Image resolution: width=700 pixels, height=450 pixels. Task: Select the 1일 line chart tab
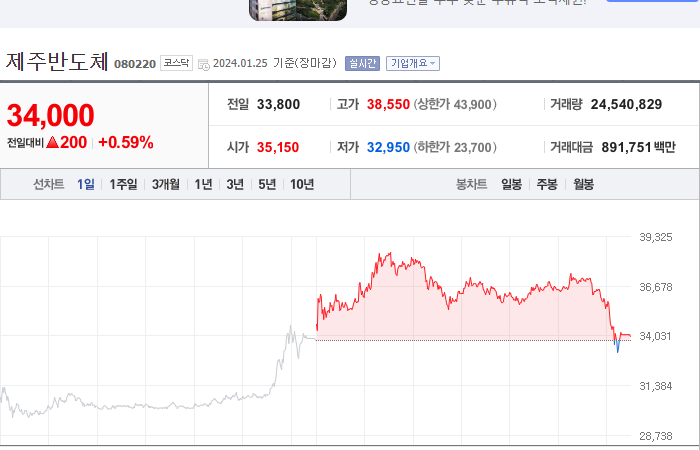tap(86, 184)
